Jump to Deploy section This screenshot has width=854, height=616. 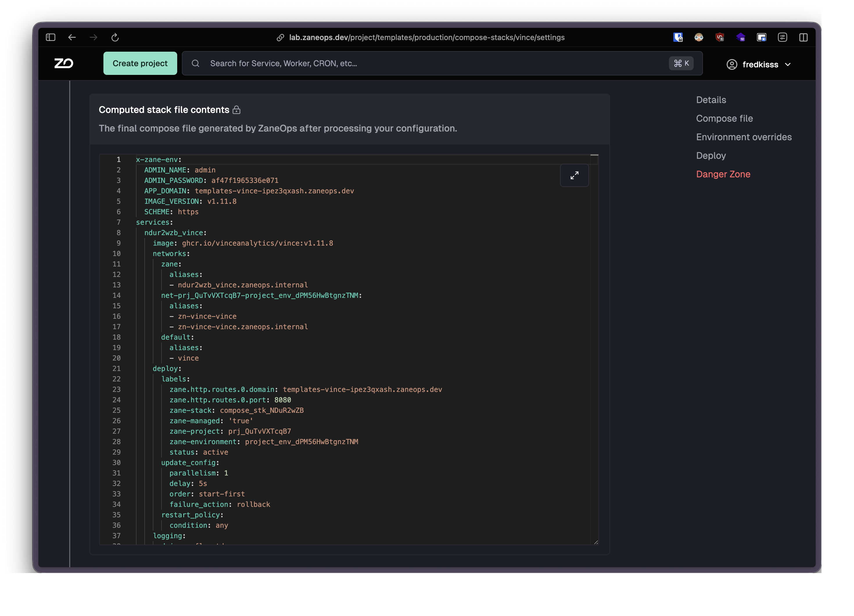(711, 155)
